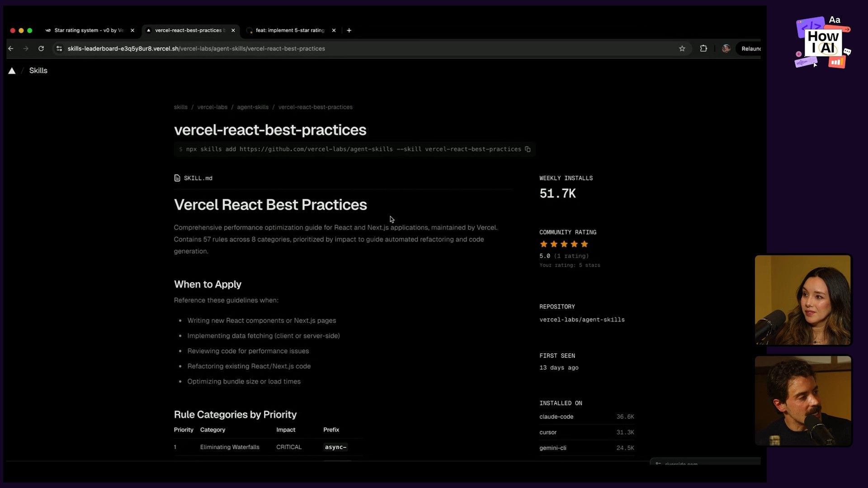Go to the skills breadcrumb
Viewport: 868px width, 488px height.
(180, 107)
